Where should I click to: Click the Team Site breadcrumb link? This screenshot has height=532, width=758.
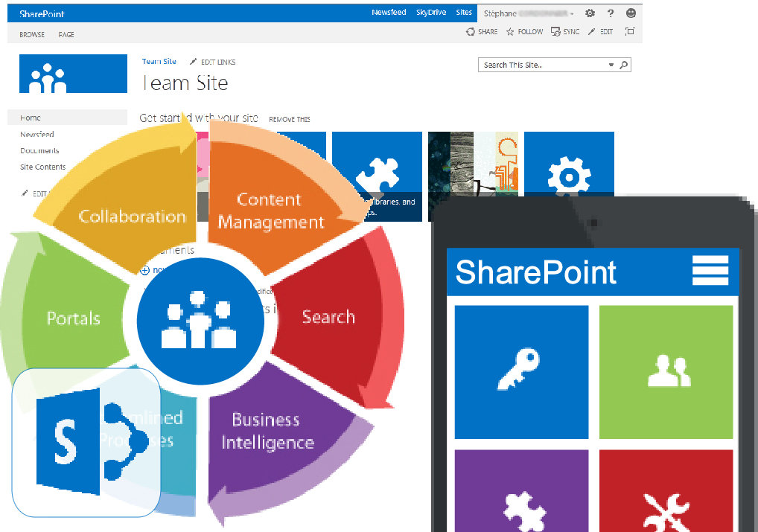(x=159, y=61)
